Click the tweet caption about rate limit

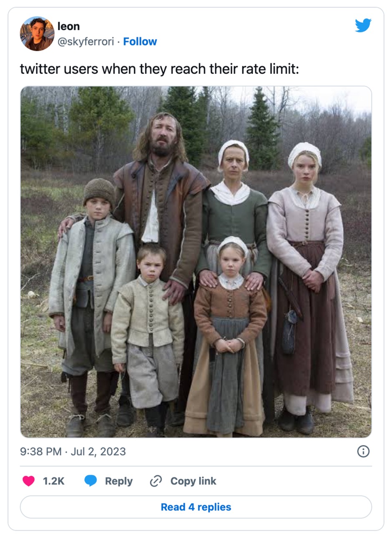(160, 69)
